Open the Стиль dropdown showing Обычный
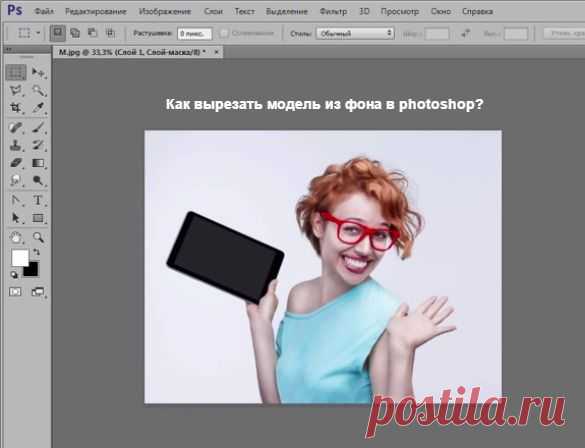 [355, 34]
